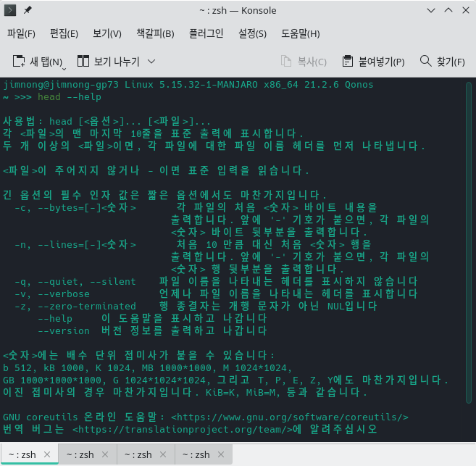Image resolution: width=476 pixels, height=466 pixels.
Task: Click the 'head --help' command text
Action: click(x=70, y=97)
